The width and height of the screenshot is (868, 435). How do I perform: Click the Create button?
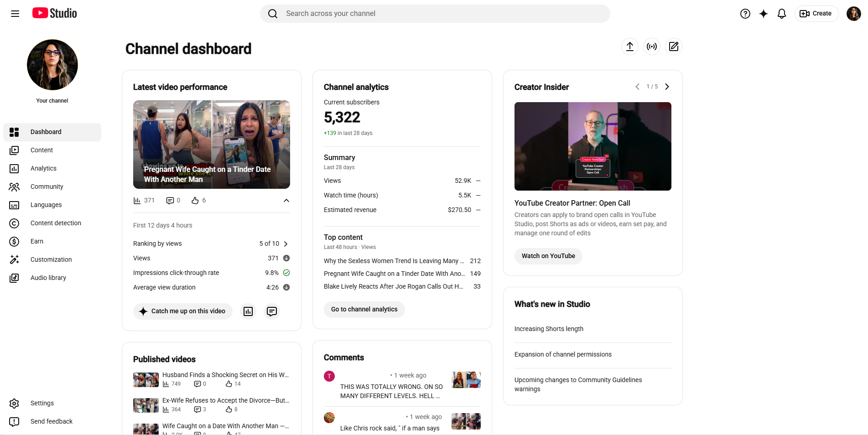[816, 14]
